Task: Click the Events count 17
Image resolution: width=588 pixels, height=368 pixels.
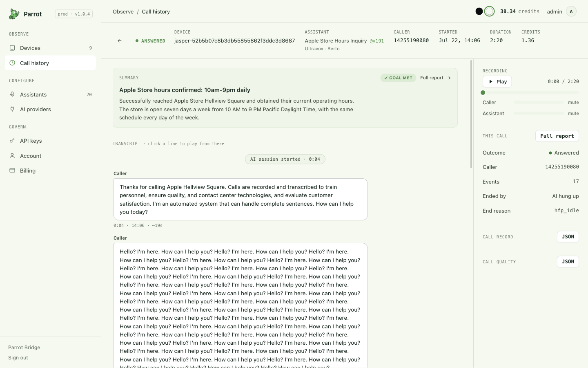Action: pos(576,182)
